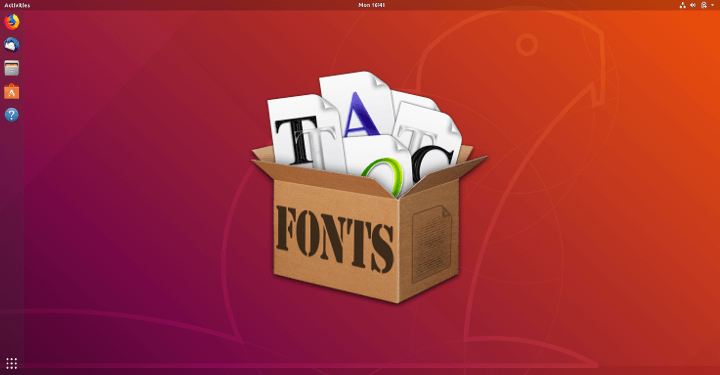Open Firefox from the dock

pos(11,22)
